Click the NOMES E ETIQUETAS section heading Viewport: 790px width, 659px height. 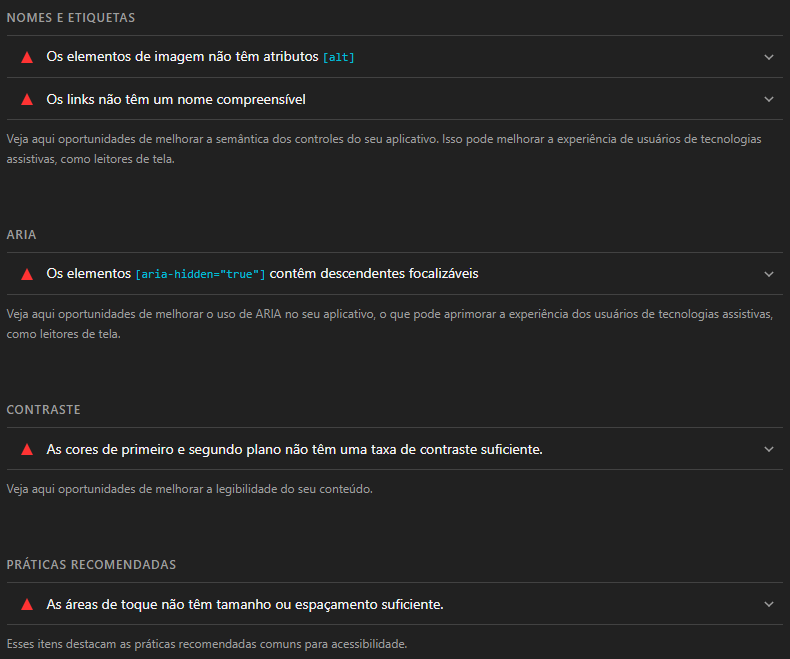coord(71,18)
